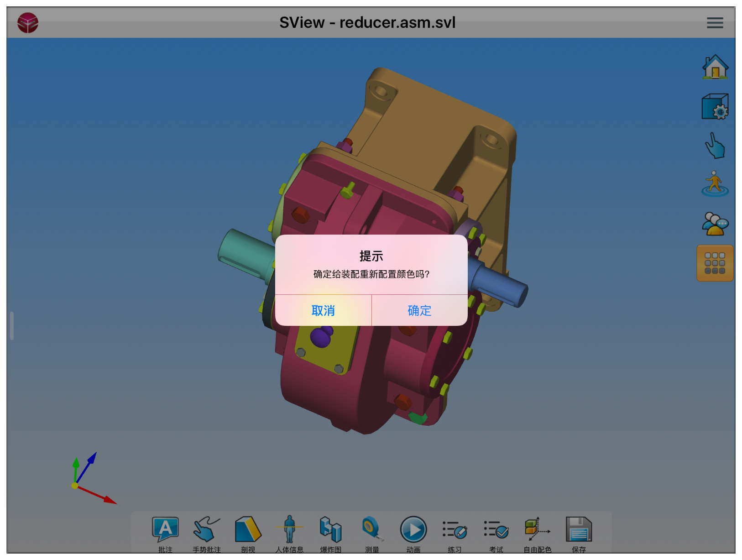
Task: Open the hamburger menu in title bar
Action: [x=715, y=23]
